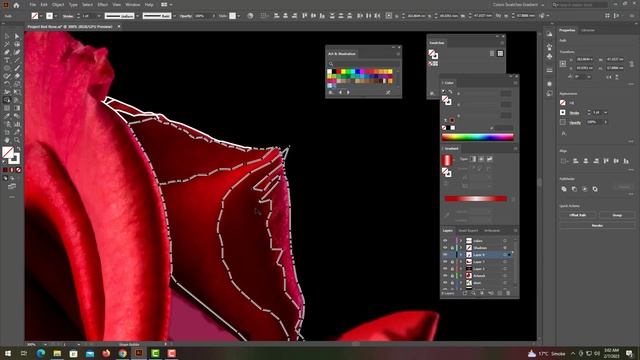
Task: Apply Pathfinder Exclude shape mode
Action: tap(595, 189)
